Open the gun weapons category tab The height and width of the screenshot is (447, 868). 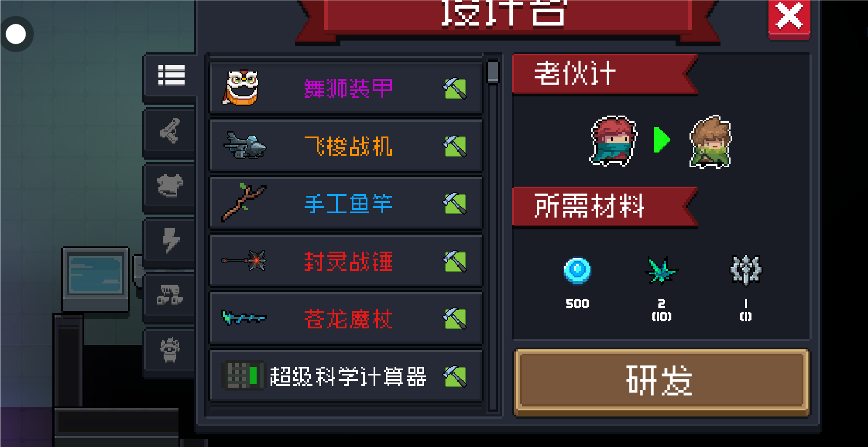coord(171,131)
